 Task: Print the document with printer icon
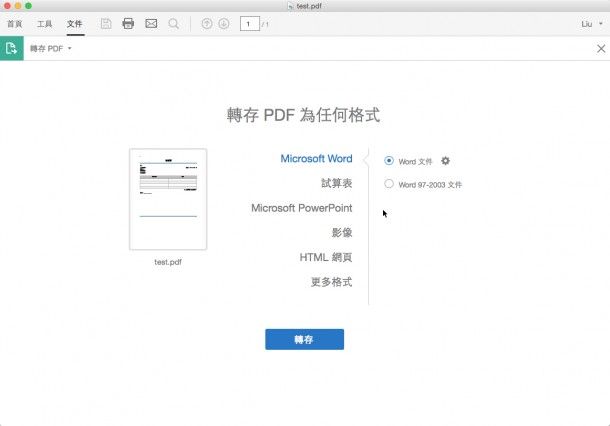coord(128,24)
